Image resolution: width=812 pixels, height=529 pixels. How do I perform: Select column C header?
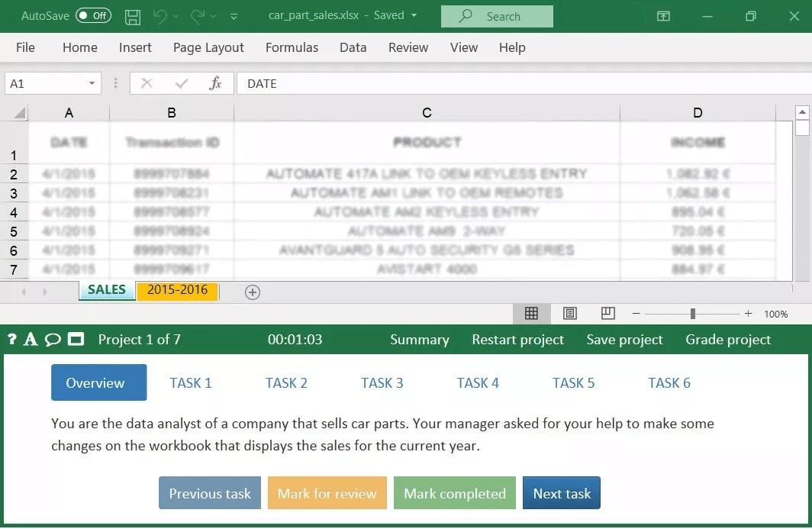(x=427, y=112)
